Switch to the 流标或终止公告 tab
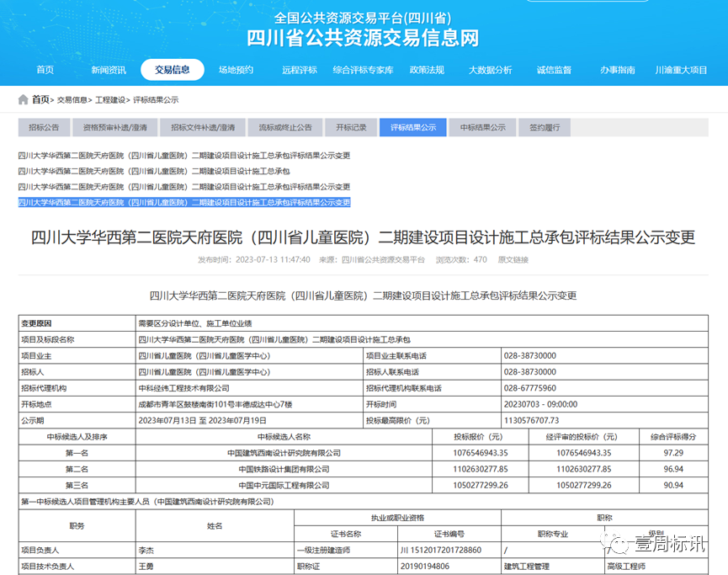This screenshot has height=575, width=728. tap(285, 127)
